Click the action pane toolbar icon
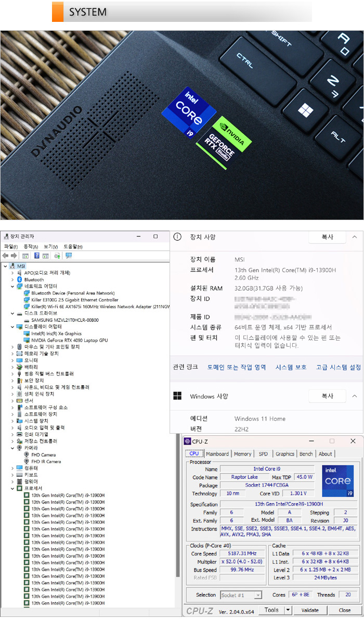The height and width of the screenshot is (619, 364). 45,256
